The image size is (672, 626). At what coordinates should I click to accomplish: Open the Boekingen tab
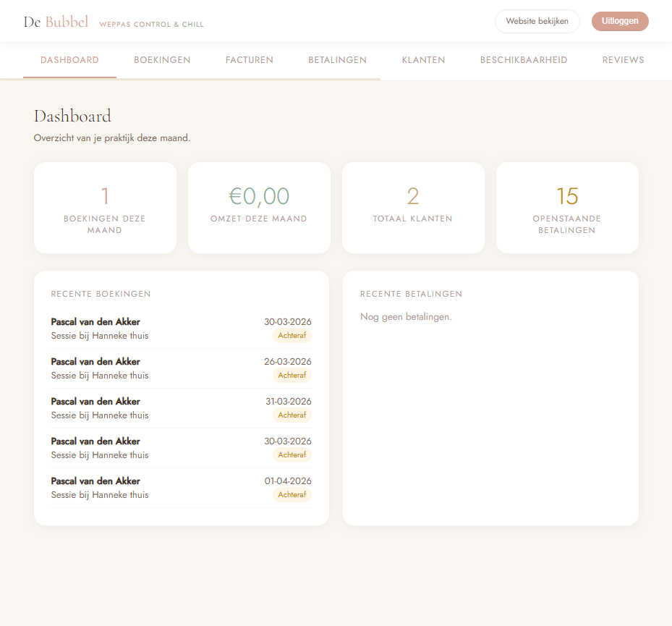tap(162, 60)
